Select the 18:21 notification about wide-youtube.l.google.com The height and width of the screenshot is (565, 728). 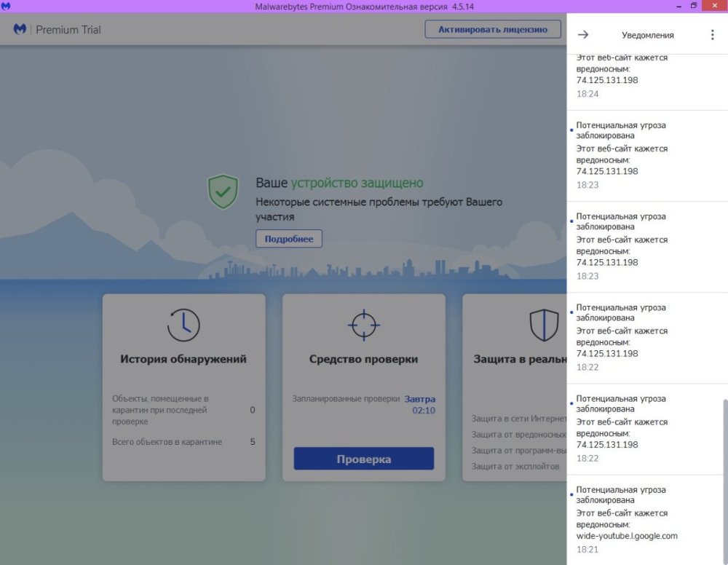pyautogui.click(x=641, y=519)
